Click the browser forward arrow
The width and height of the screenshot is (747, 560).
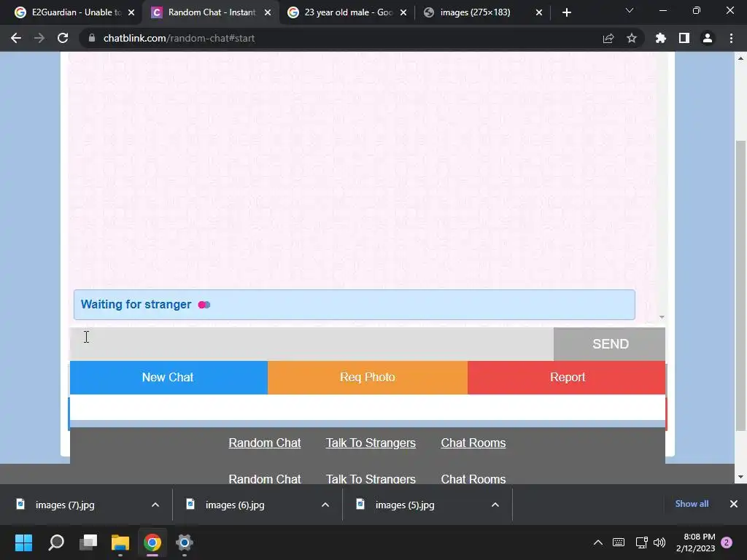(x=39, y=38)
